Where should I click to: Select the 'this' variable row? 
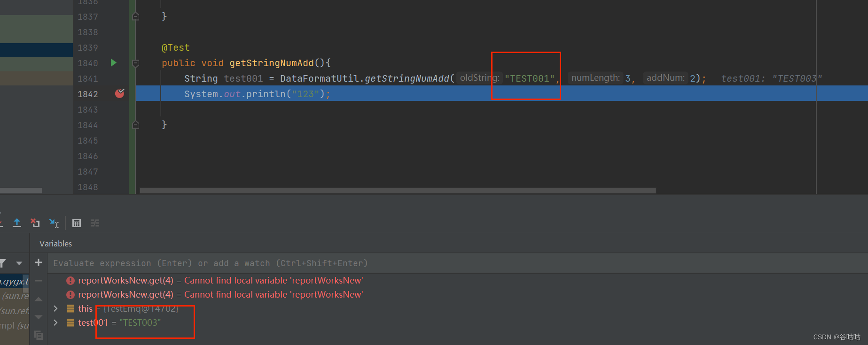458,308
